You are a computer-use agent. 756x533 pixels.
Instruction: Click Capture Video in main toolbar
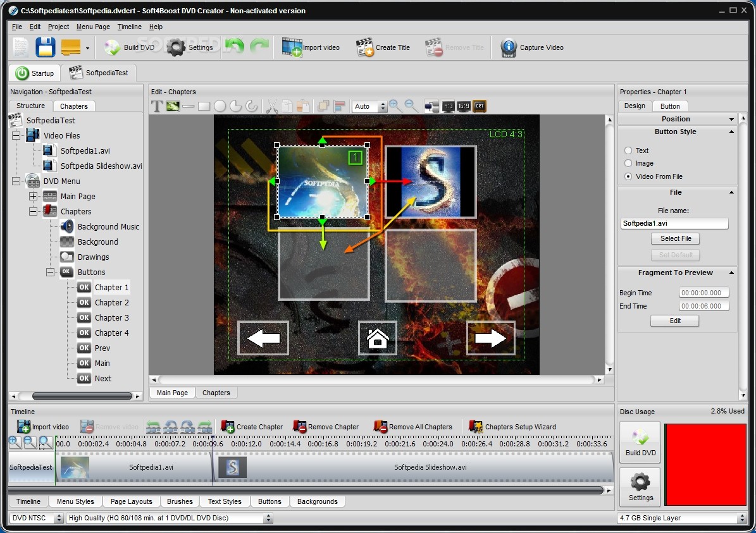pos(532,47)
